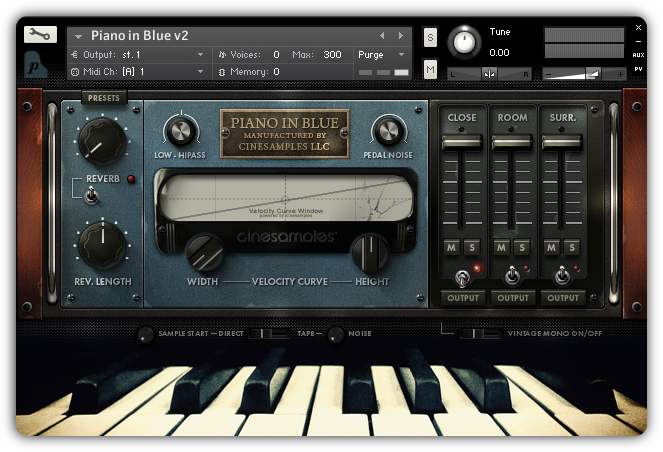
Task: Click the piano instrument logo icon
Action: 36,65
